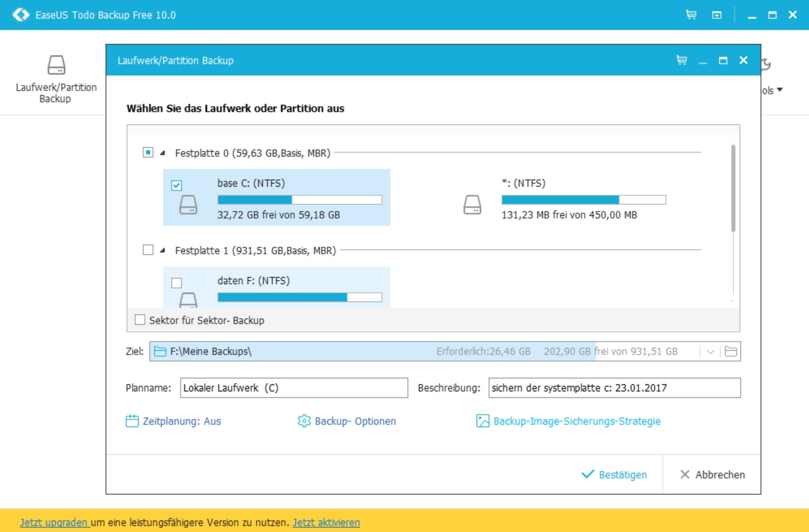
Task: Click the drive icon of base C: partition
Action: point(188,205)
